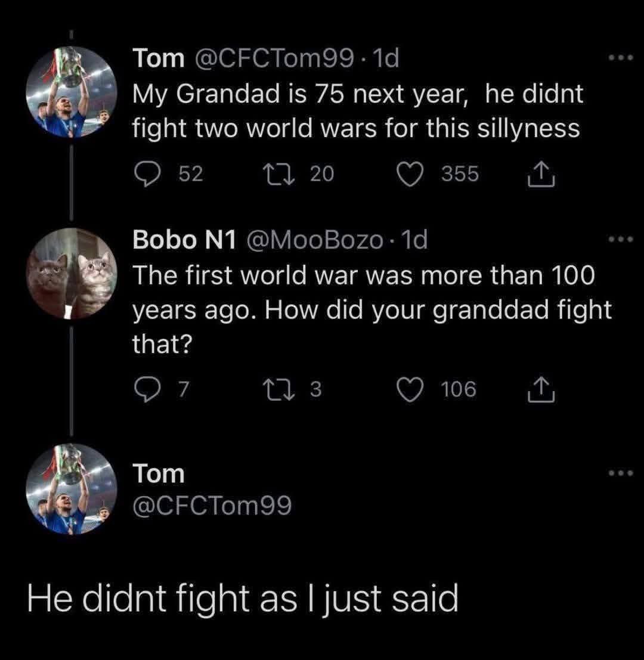Open Bobo N1's cat profile picture
The width and height of the screenshot is (644, 660).
70,273
